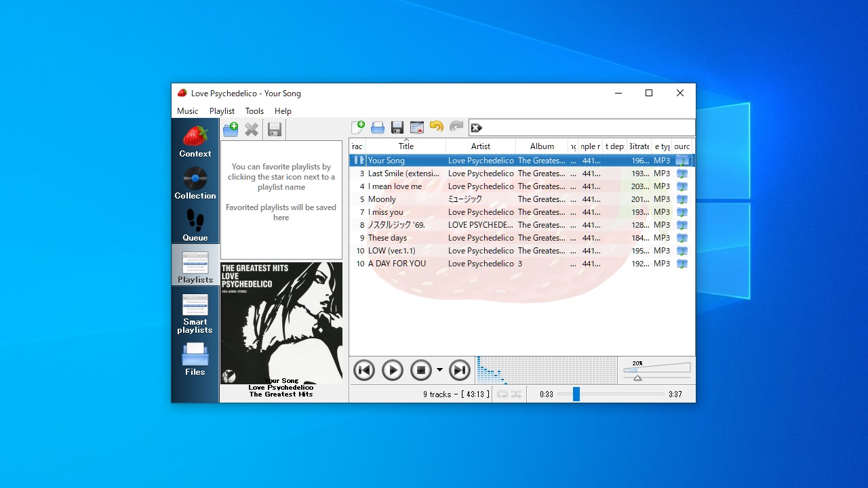Viewport: 868px width, 488px height.
Task: Open the Music menu
Action: click(x=188, y=111)
